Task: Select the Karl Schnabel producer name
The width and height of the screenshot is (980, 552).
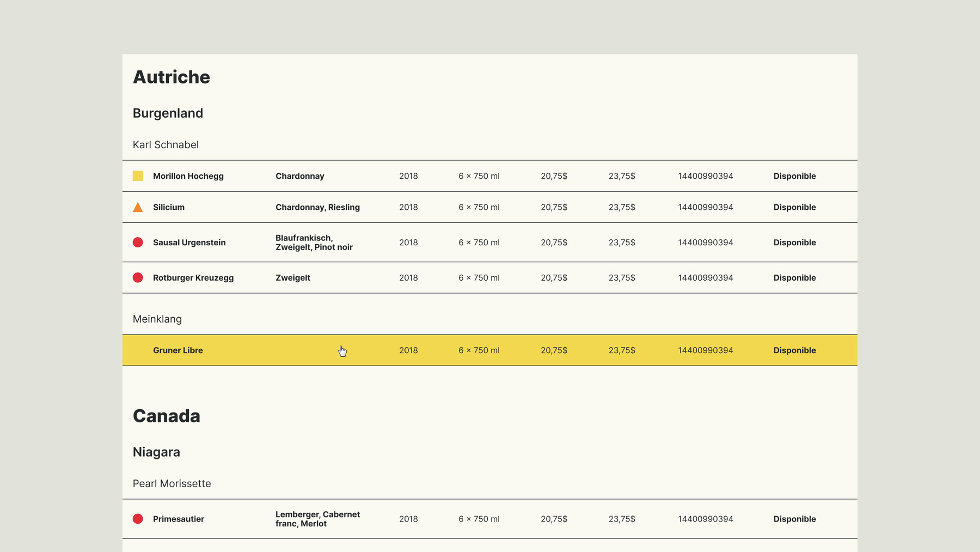Action: [166, 144]
